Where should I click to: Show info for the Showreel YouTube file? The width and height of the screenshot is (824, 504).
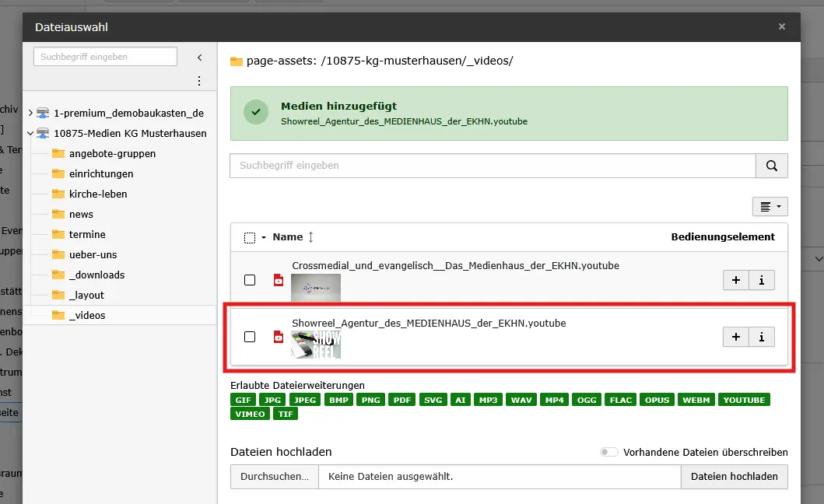coord(761,337)
